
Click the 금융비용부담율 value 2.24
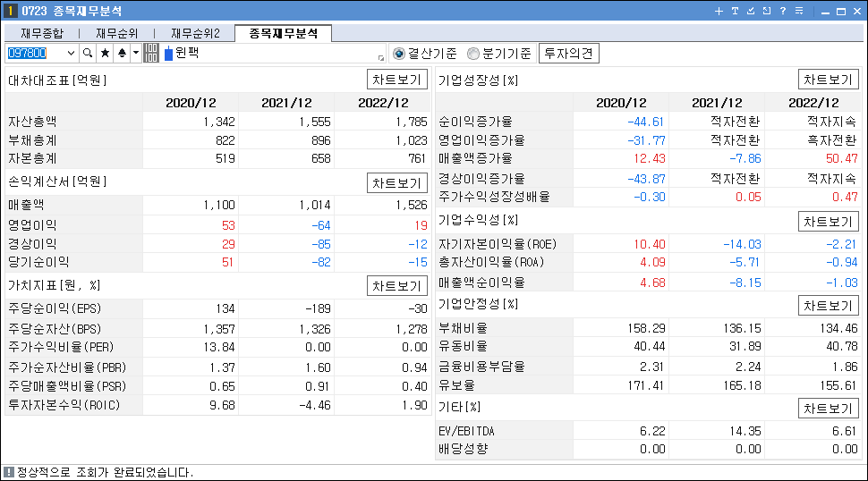(748, 367)
